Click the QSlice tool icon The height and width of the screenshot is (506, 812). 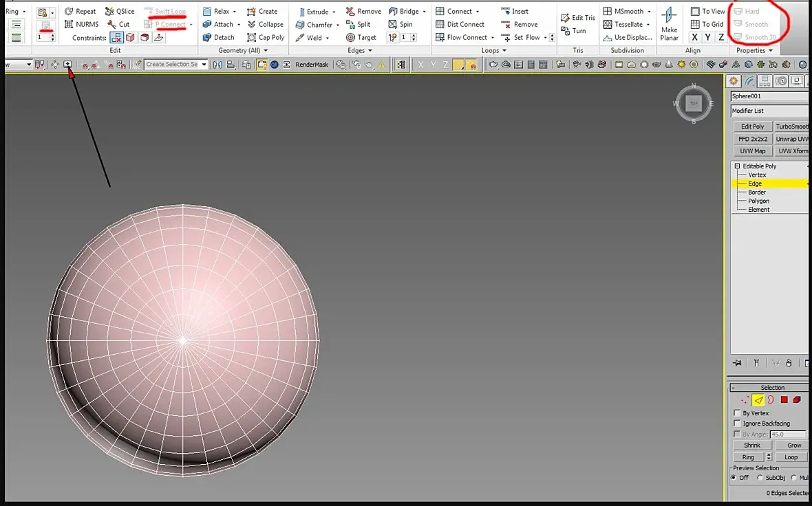coord(110,12)
